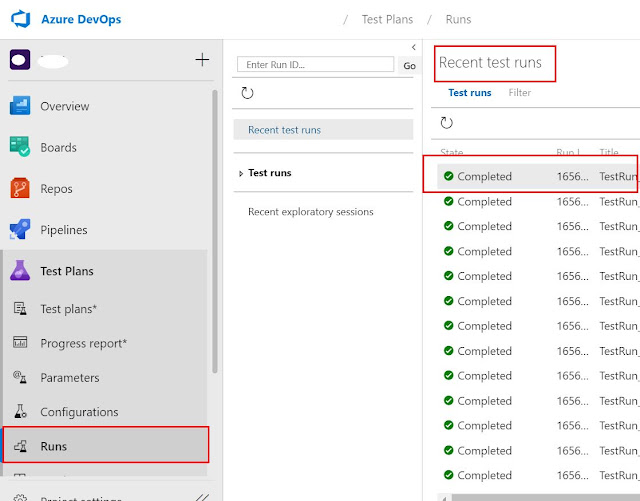
Task: Open Repos in the sidebar
Action: tap(56, 189)
